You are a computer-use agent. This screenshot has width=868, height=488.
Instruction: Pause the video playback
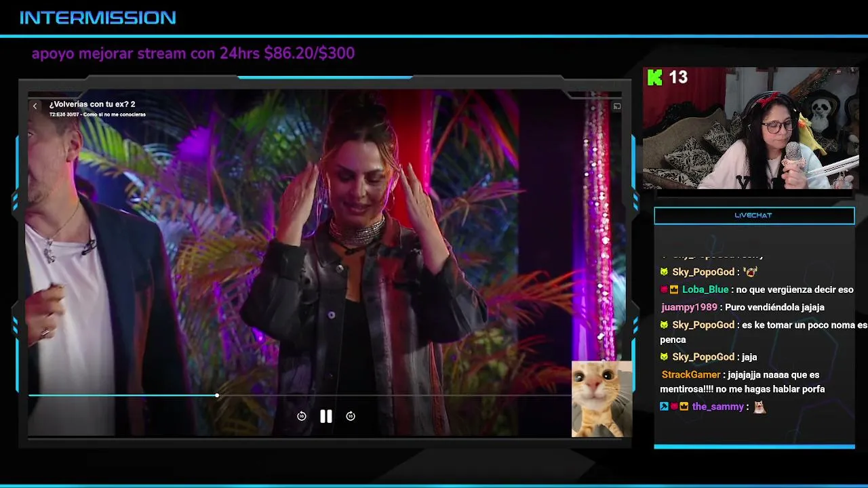326,416
